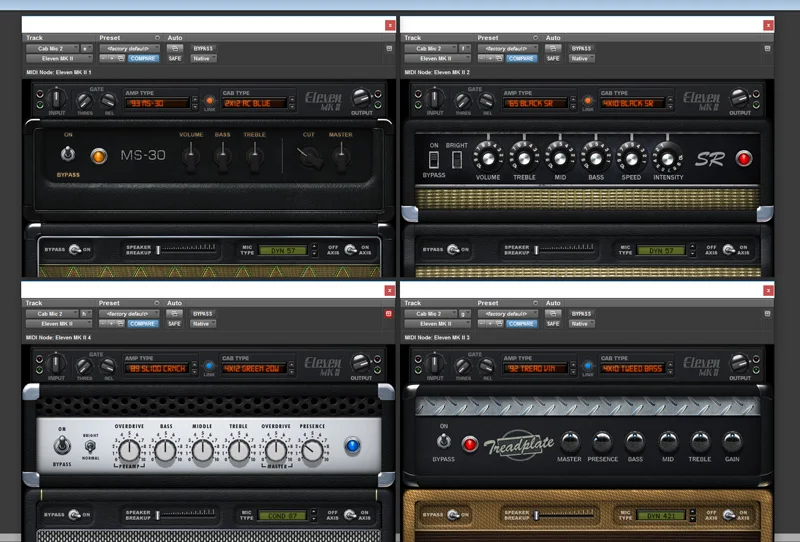Flip the ON/BYPASS switch on MS-30 amp
This screenshot has height=542, width=800.
coord(67,153)
